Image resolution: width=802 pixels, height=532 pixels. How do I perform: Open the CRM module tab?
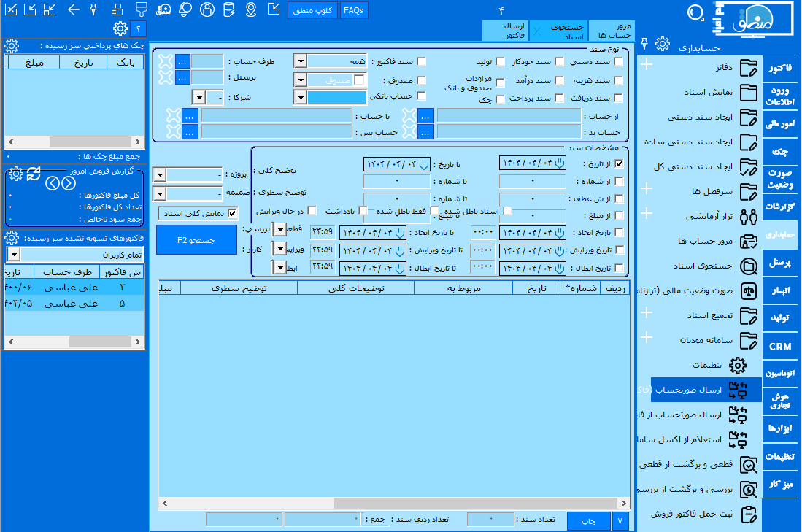780,347
